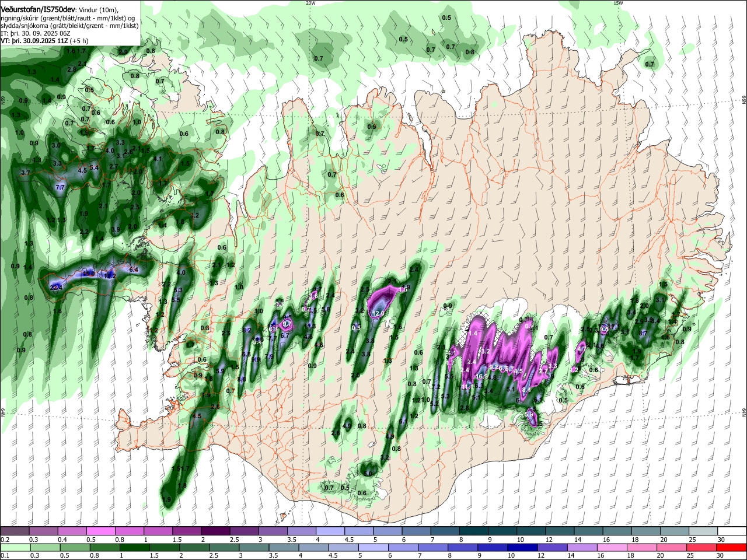Click the 'VT: þri. 30.09.2025 11Z (+5 h)' line
The height and width of the screenshot is (560, 747).
[x=45, y=41]
